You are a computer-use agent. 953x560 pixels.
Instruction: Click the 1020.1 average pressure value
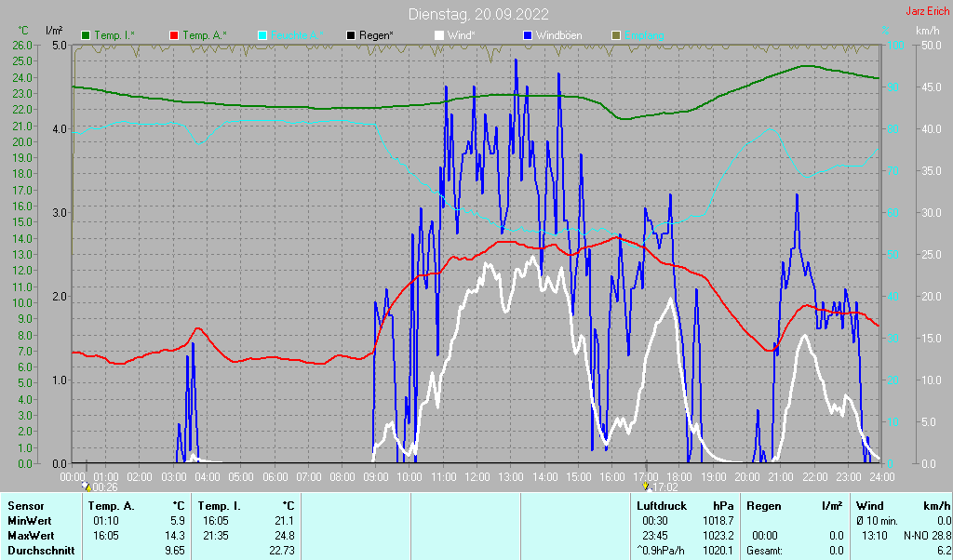coord(719,551)
